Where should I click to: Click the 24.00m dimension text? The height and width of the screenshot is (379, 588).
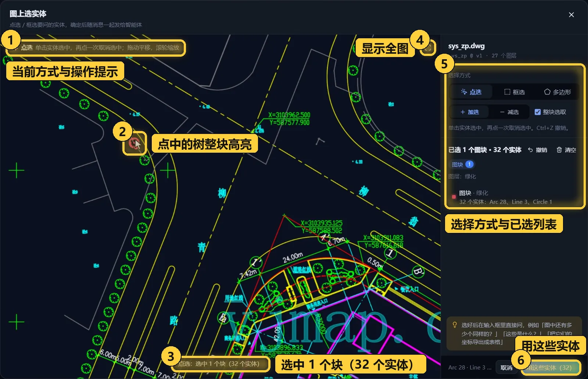[293, 258]
